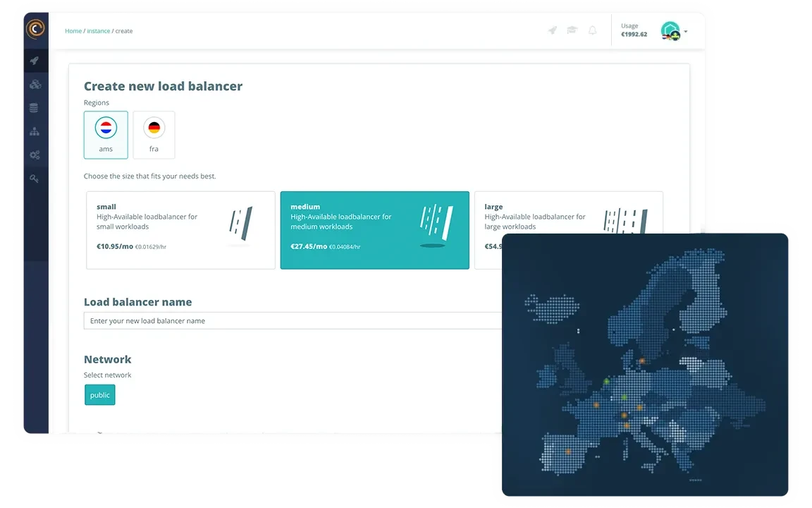Open the database section from the sidebar
This screenshot has width=812, height=508.
click(35, 107)
